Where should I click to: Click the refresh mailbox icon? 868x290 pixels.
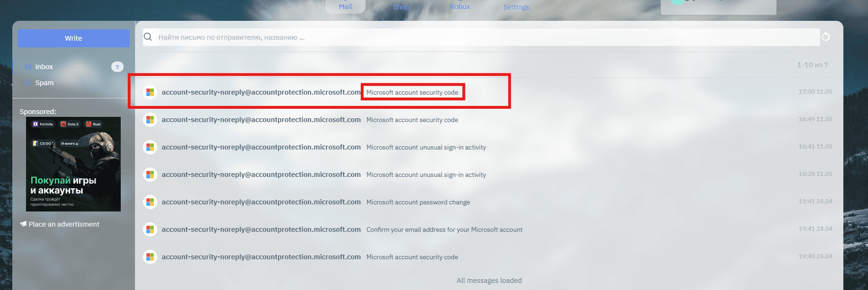click(826, 37)
